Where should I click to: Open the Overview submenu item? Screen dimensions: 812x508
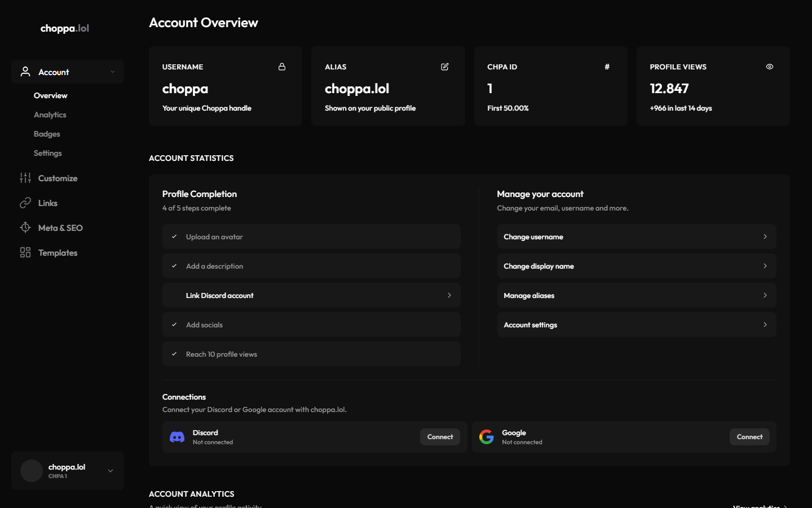[x=50, y=95]
